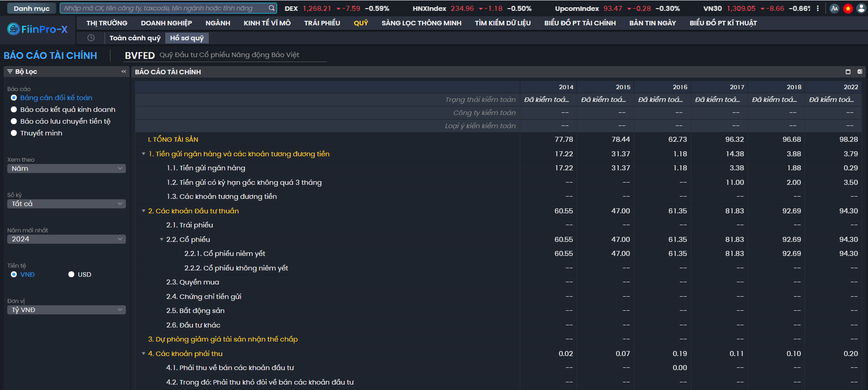Click the search magnifier icon

pos(271,8)
